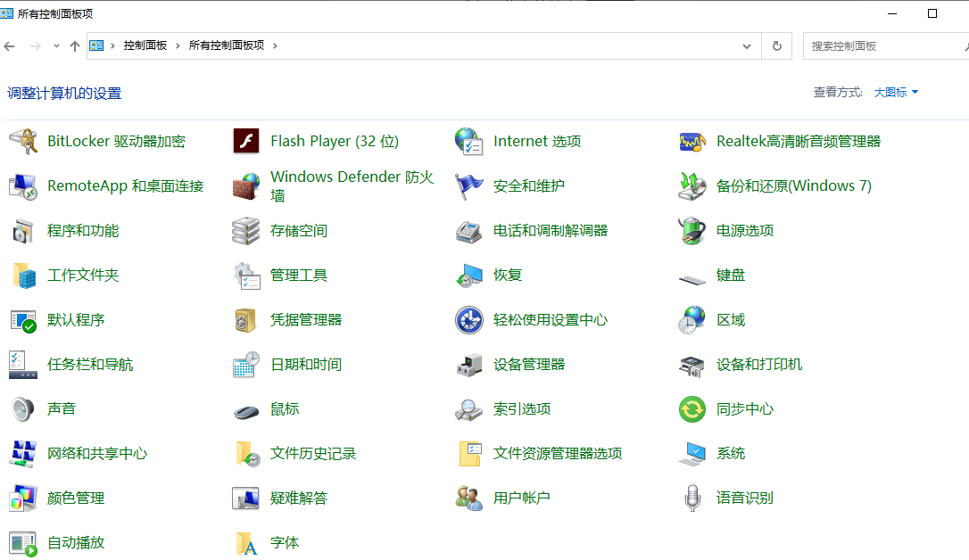Click the 鼠标 mouse icon

(246, 411)
